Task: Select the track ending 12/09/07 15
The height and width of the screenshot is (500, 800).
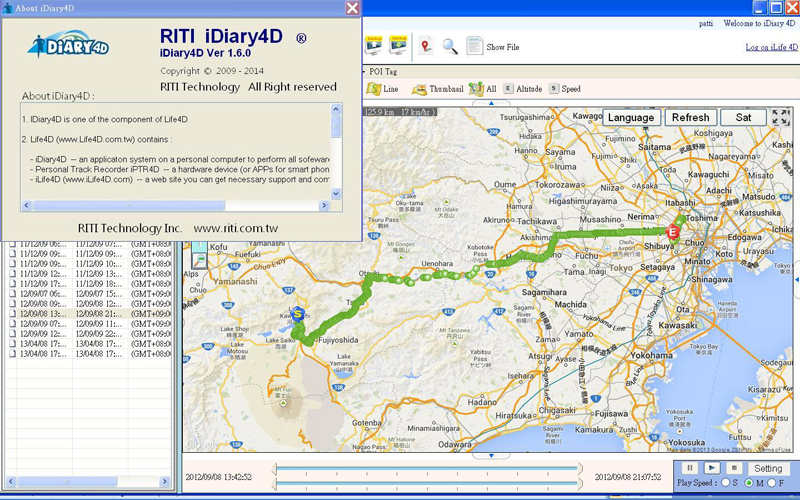Action: 99,294
